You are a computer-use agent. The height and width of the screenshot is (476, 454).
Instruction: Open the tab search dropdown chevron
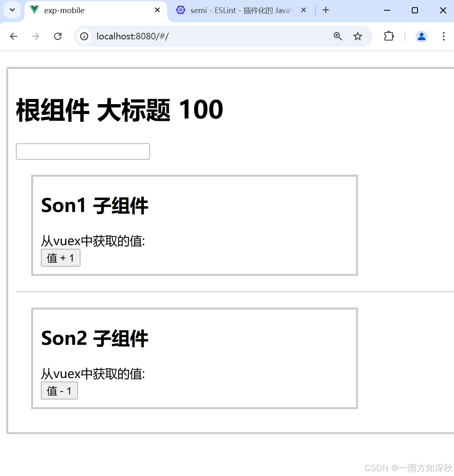12,10
